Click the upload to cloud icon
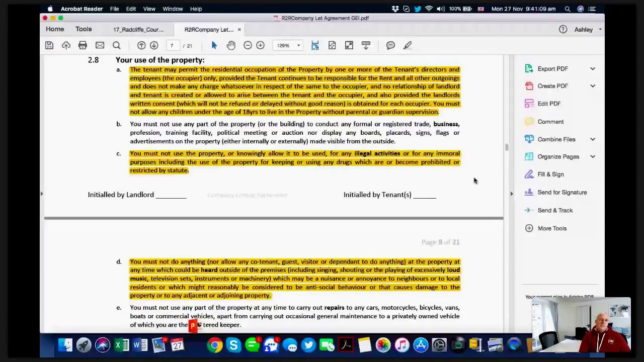The width and height of the screenshot is (644, 362). 66,46
